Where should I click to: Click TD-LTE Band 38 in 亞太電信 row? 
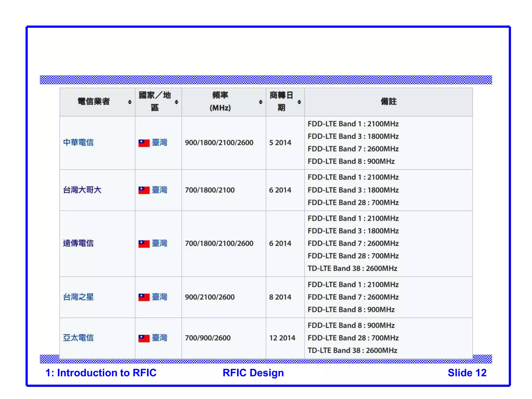click(x=352, y=350)
